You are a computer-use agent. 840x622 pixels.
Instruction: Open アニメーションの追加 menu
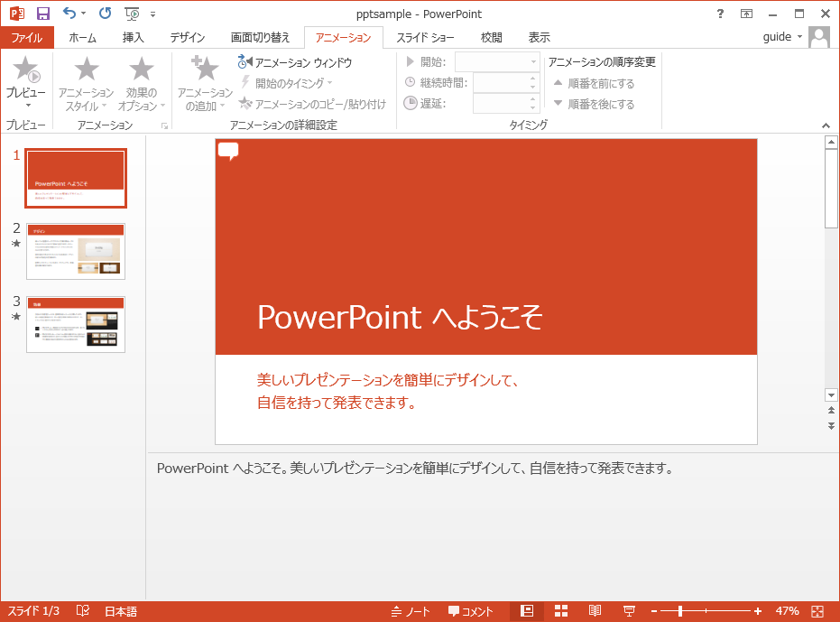point(205,84)
